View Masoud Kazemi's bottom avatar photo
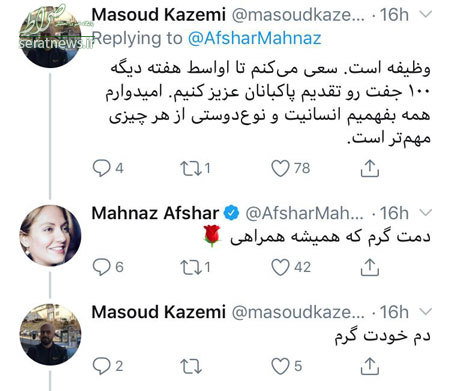Viewport: 450px width, 391px height. point(50,334)
